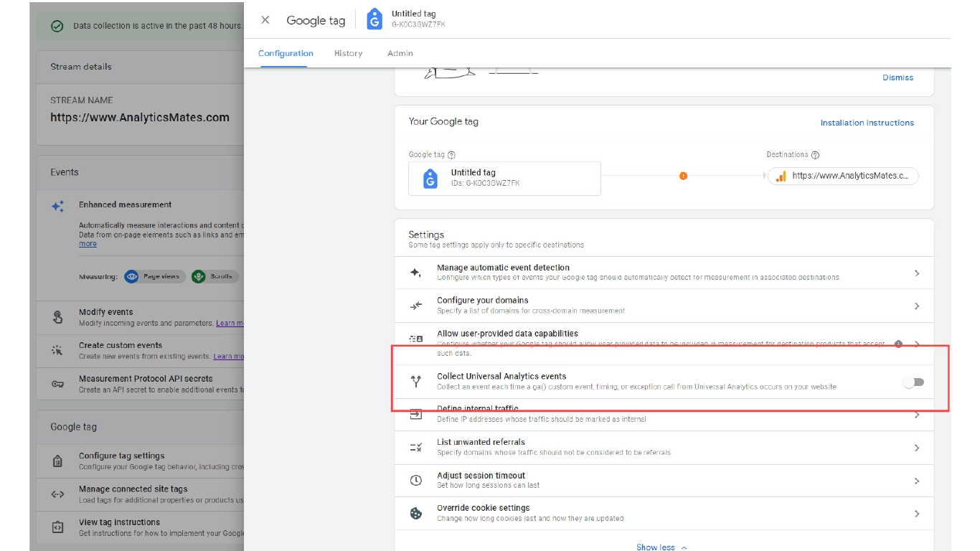The height and width of the screenshot is (551, 980).
Task: Click Page views chip in background page
Action: (x=154, y=276)
